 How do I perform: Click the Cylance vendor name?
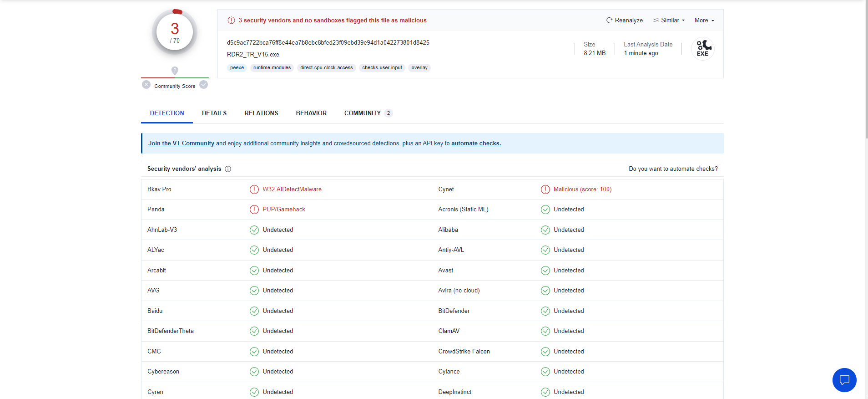(x=449, y=371)
